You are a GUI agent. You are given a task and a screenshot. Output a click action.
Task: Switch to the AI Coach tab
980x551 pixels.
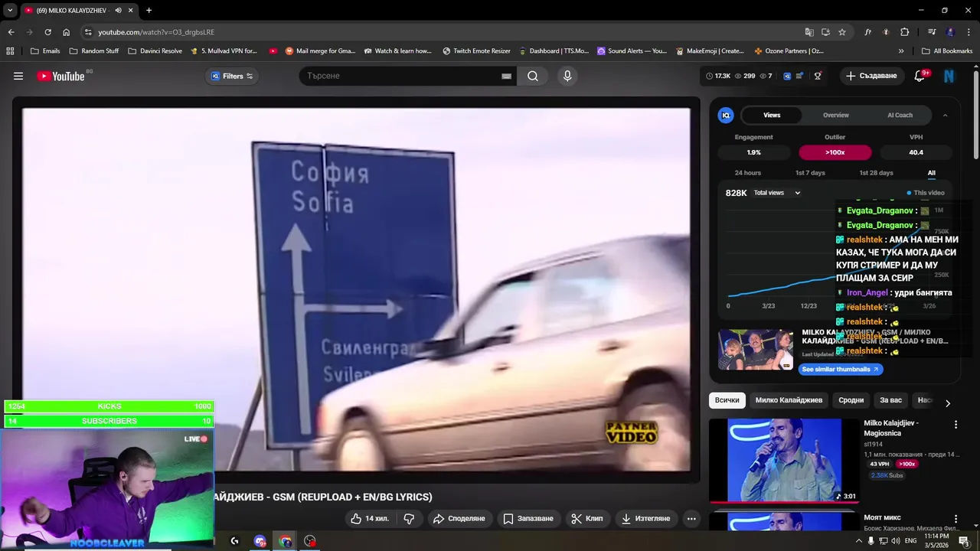click(900, 115)
